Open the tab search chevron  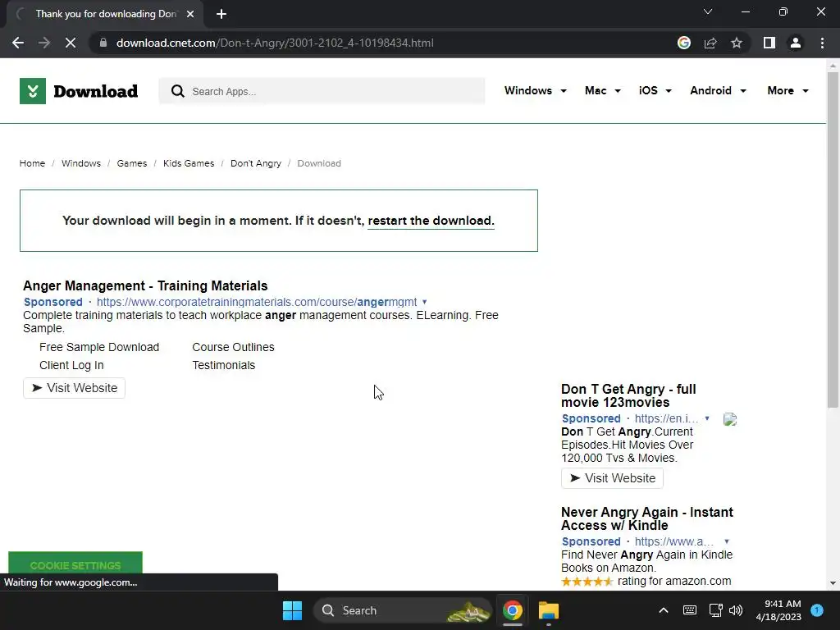pos(708,11)
